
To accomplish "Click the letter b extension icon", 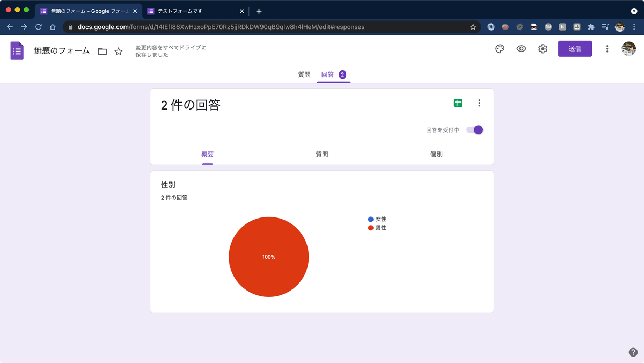I will click(x=562, y=27).
